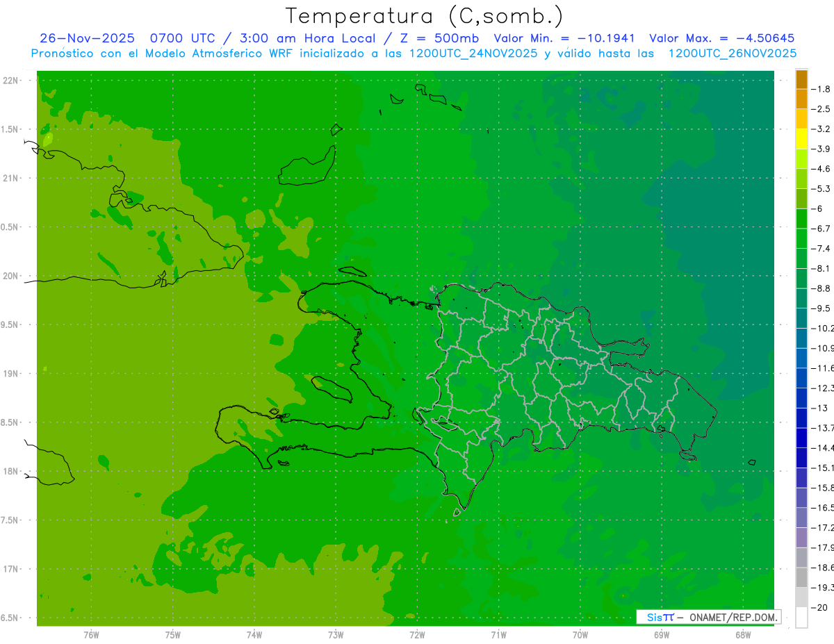Image resolution: width=834 pixels, height=644 pixels.
Task: Click the '68W' longitude label
Action: (742, 634)
